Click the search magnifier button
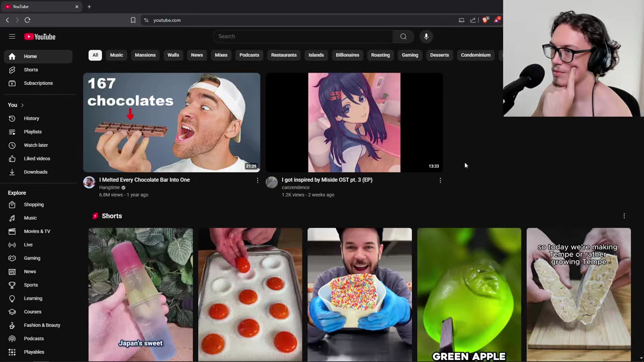 (x=403, y=36)
